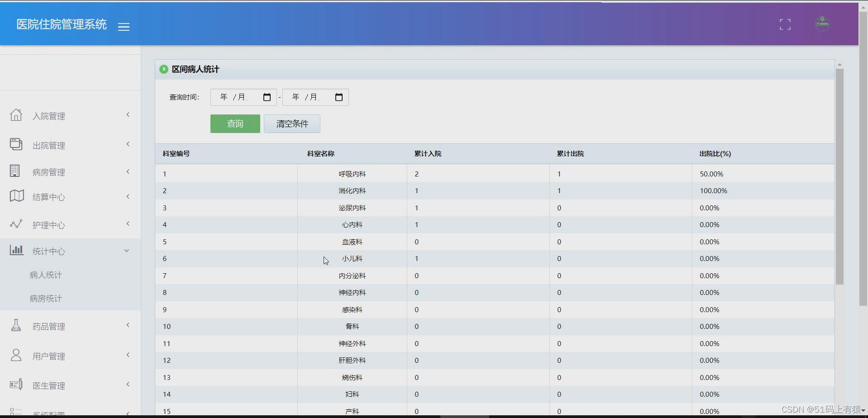Expand the 病房管理 chevron

pos(128,172)
